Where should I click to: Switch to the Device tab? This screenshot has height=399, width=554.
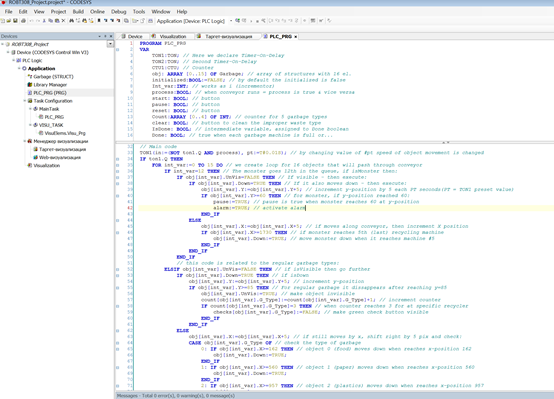132,36
